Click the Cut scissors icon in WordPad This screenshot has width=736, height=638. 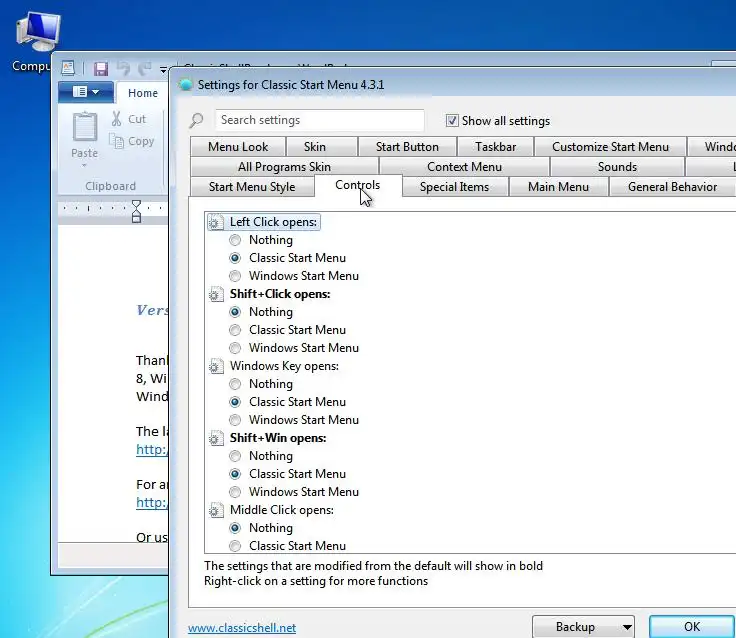116,118
